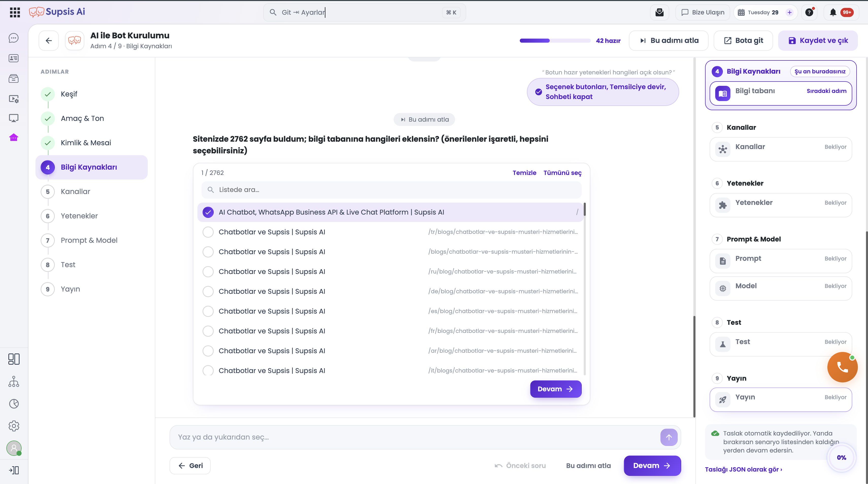Click the send arrow button in message box
This screenshot has width=868, height=484.
pyautogui.click(x=669, y=437)
